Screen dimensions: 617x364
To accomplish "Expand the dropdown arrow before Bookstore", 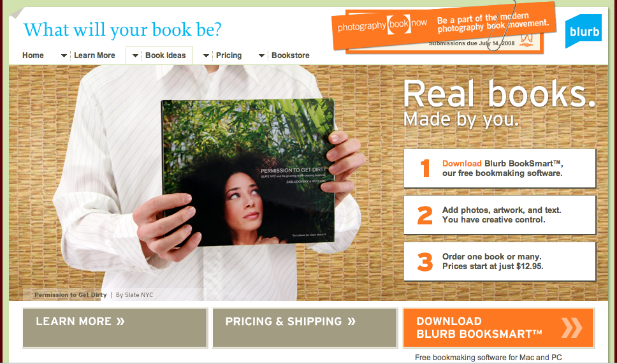I will [261, 56].
